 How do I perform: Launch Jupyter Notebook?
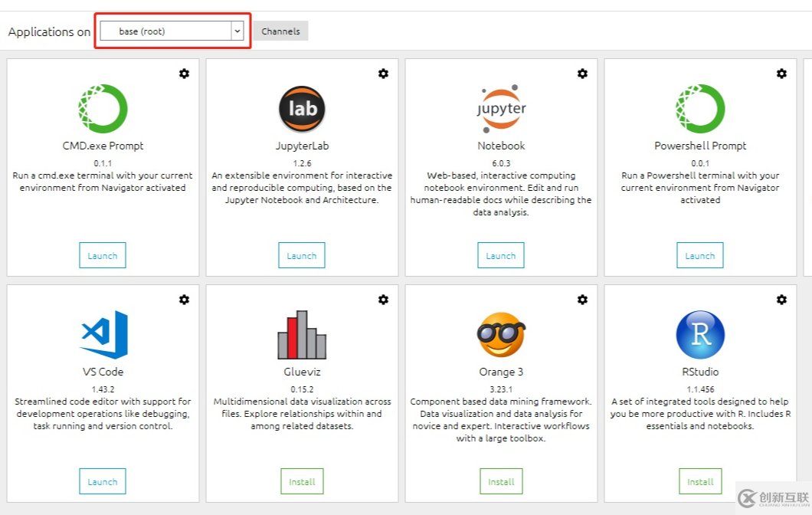pos(501,255)
